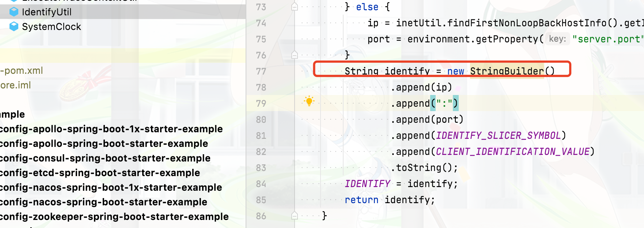
Task: Click the IdentifyUtil class icon
Action: (14, 12)
